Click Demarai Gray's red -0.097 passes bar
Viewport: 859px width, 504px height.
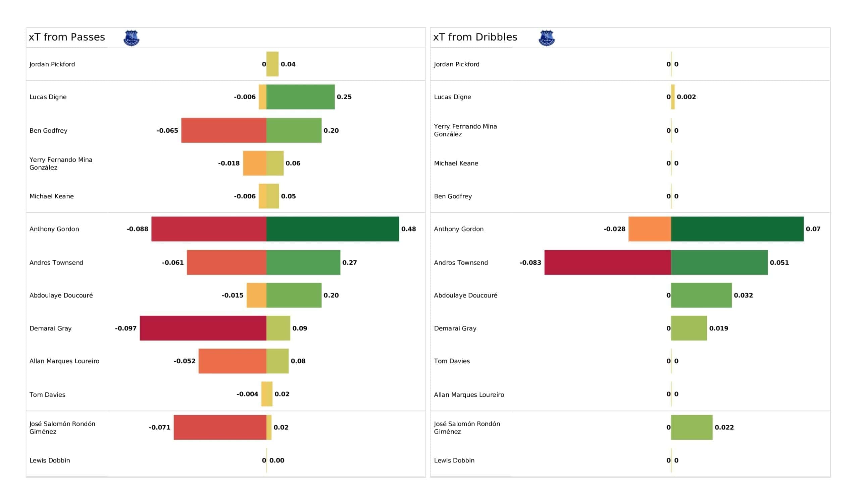coord(203,328)
